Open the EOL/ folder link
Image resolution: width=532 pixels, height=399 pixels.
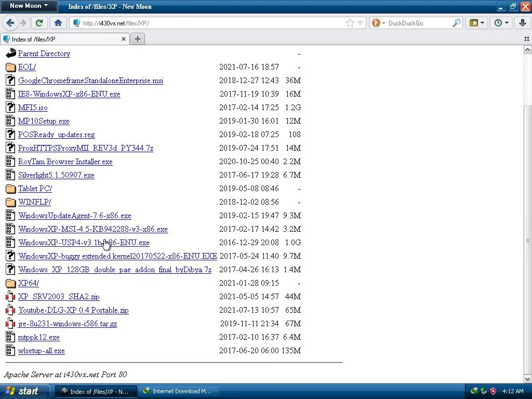pos(27,67)
